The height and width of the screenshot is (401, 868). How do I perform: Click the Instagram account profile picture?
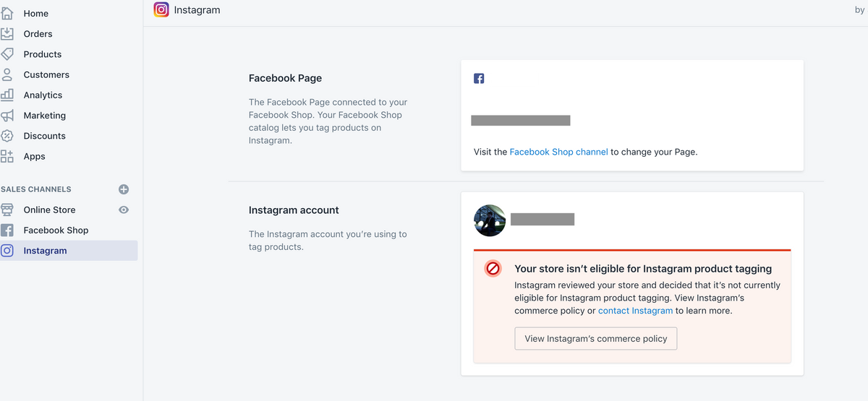coord(490,220)
